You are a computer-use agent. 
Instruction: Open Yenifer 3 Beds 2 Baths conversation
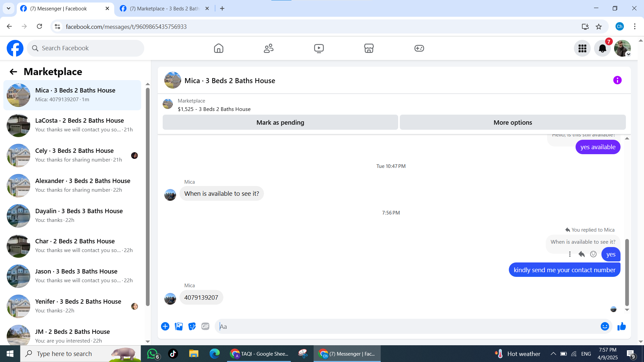(x=72, y=306)
